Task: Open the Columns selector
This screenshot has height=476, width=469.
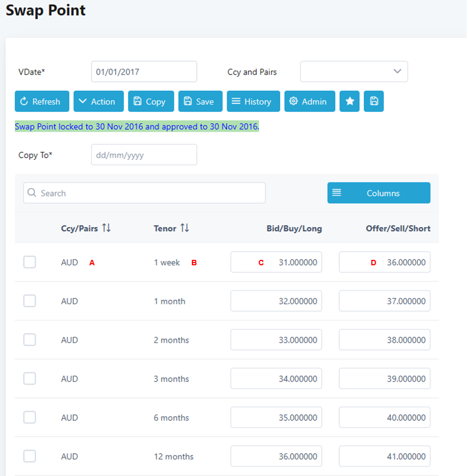Action: click(x=378, y=193)
